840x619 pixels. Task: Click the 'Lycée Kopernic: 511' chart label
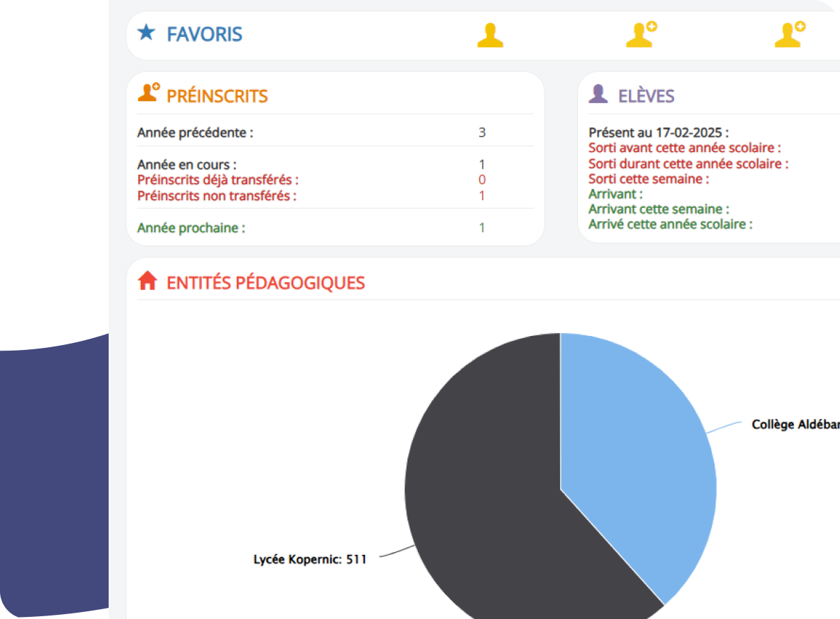pos(309,559)
